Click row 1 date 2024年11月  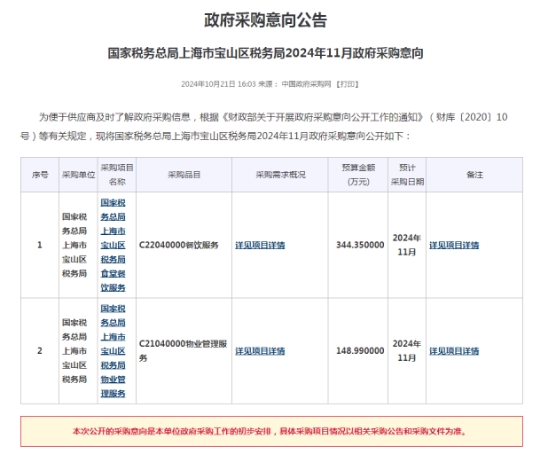tap(407, 245)
